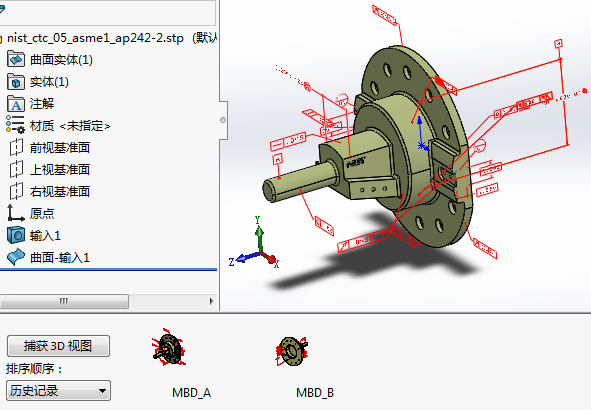Viewport: 591px width, 410px height.
Task: Select 上视基准面 tree label
Action: click(60, 170)
